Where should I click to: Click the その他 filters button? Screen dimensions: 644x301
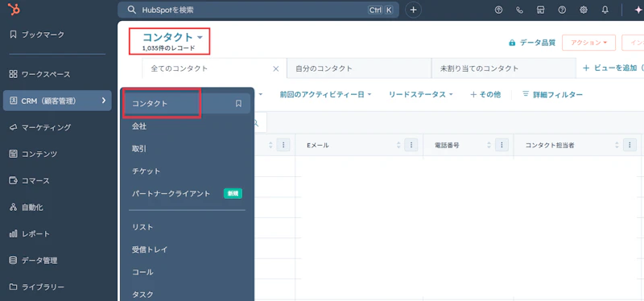point(485,94)
